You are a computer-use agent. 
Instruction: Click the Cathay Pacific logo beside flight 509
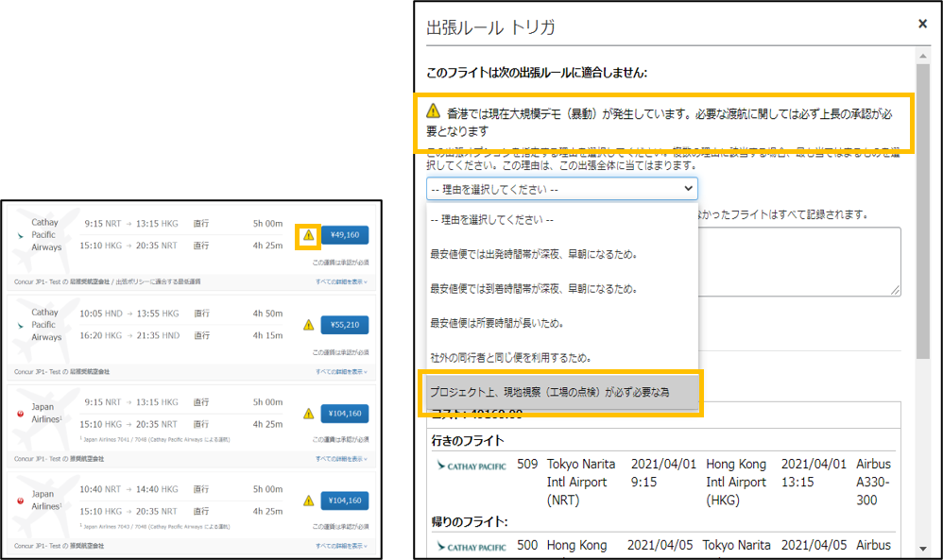(x=471, y=466)
